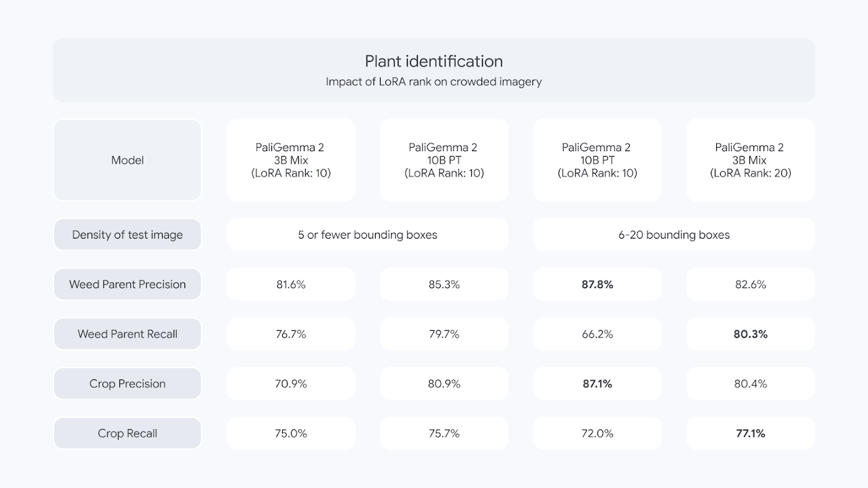Select the "6-20 bounding boxes" cell
Screen dimensions: 868x488
674,234
